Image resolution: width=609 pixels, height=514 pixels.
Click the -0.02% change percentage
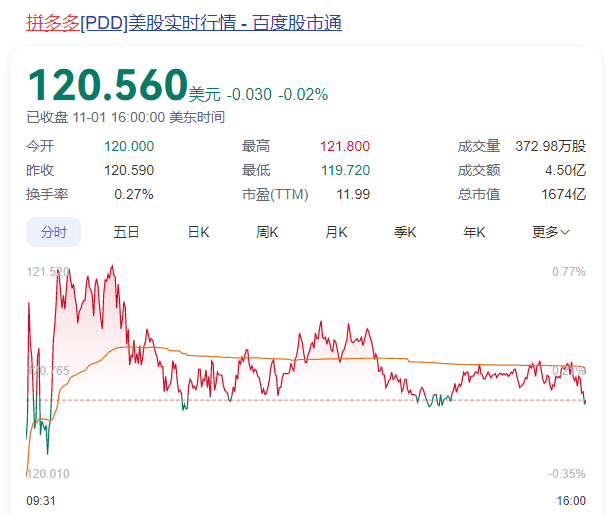click(302, 94)
